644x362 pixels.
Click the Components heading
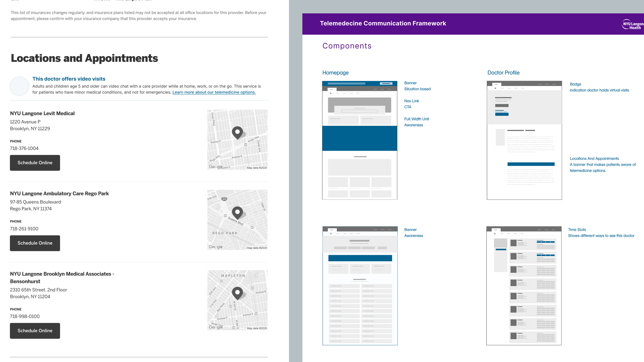347,46
